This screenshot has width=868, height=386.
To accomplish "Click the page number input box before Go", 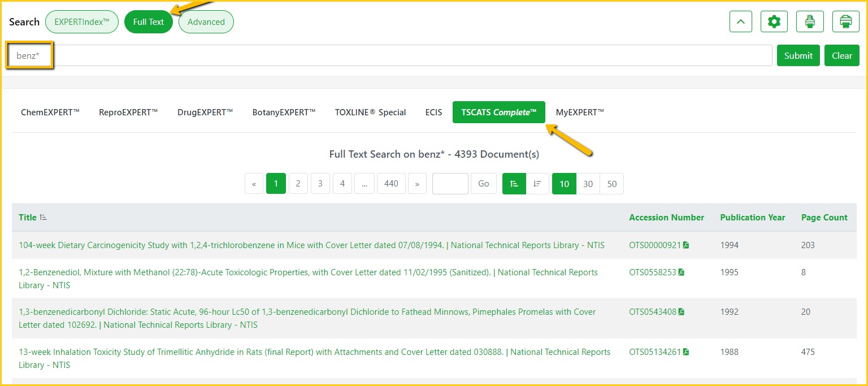I will point(450,184).
